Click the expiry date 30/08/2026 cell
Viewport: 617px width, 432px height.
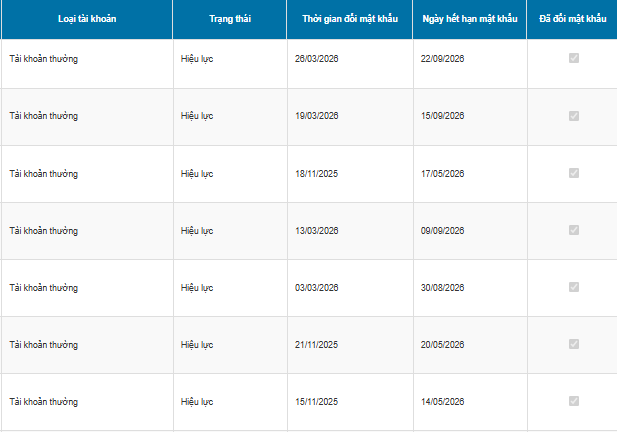(x=443, y=288)
